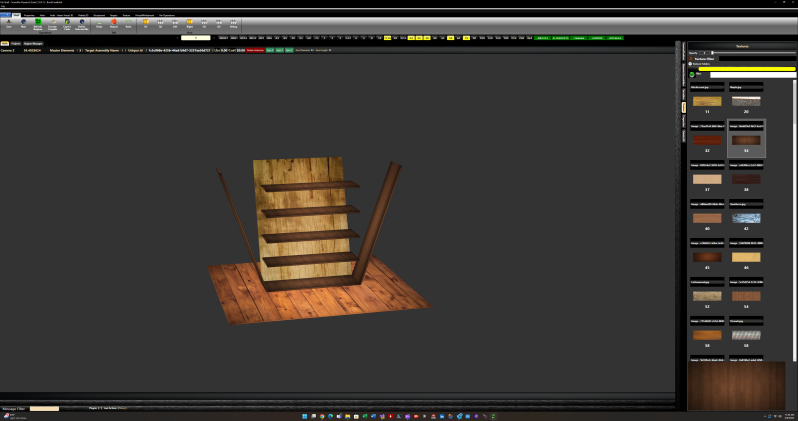
Task: Click the red Register icon in the ribbon
Action: (113, 23)
